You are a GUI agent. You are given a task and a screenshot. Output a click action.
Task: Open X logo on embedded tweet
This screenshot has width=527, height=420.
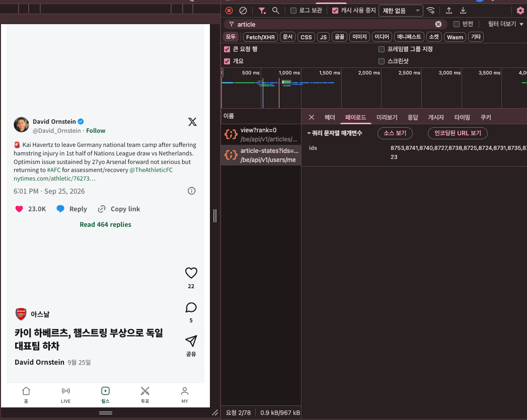point(193,122)
